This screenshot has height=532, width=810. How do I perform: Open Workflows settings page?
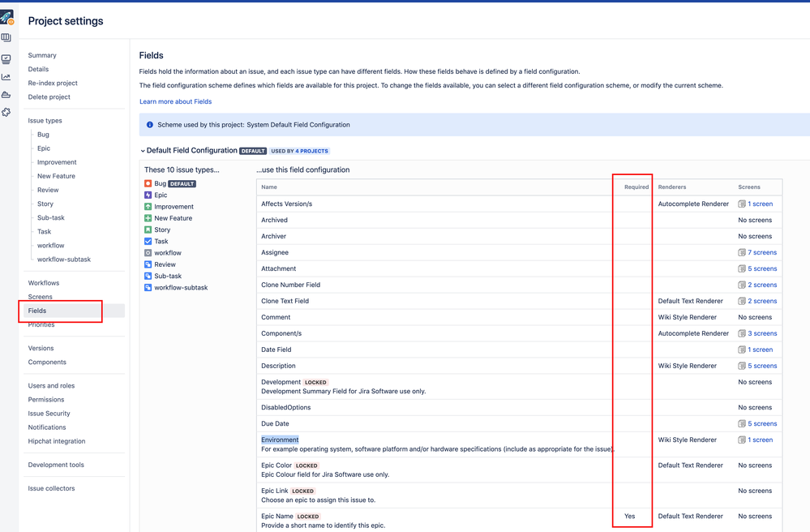[44, 283]
